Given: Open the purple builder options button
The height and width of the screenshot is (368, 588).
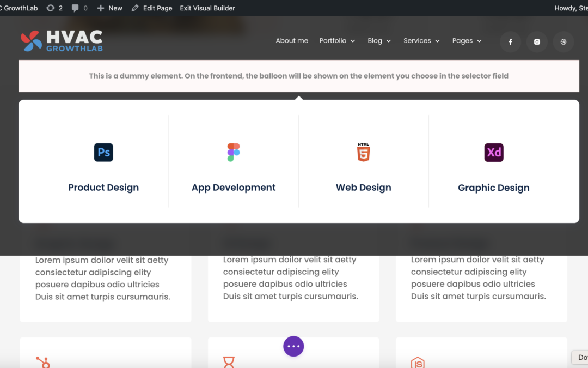Looking at the screenshot, I should pyautogui.click(x=293, y=346).
